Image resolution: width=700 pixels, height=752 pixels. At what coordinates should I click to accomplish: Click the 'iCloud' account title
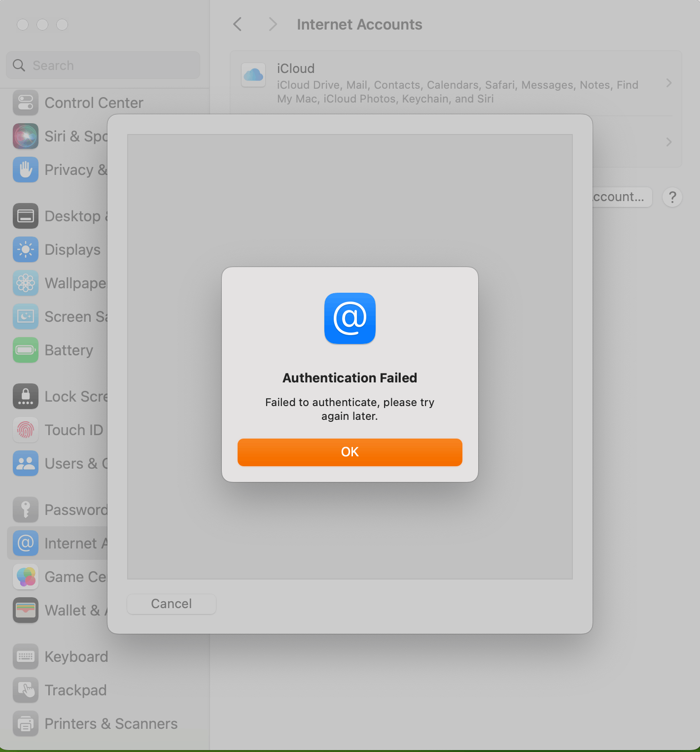click(x=296, y=68)
